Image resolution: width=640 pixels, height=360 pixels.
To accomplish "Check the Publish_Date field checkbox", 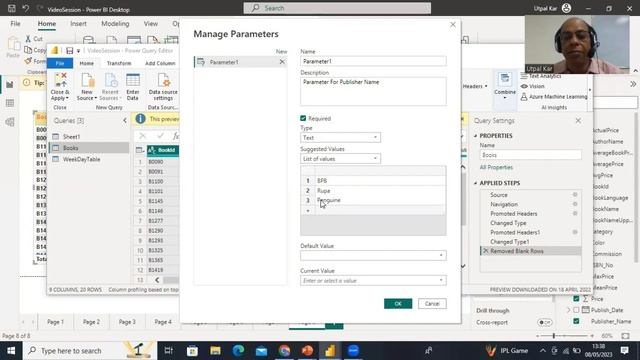I will [x=576, y=310].
